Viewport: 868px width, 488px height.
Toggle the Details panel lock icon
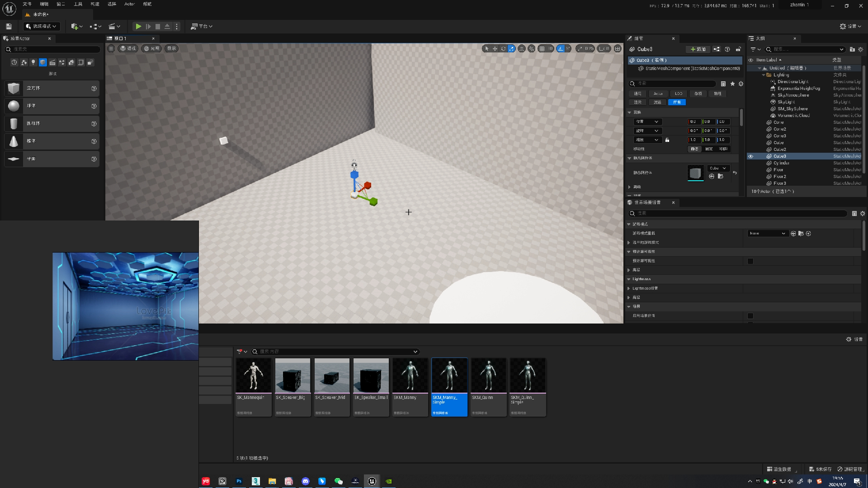click(x=738, y=49)
